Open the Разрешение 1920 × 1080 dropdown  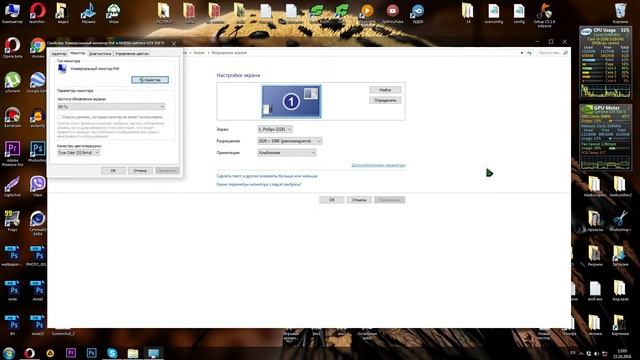[x=289, y=141]
